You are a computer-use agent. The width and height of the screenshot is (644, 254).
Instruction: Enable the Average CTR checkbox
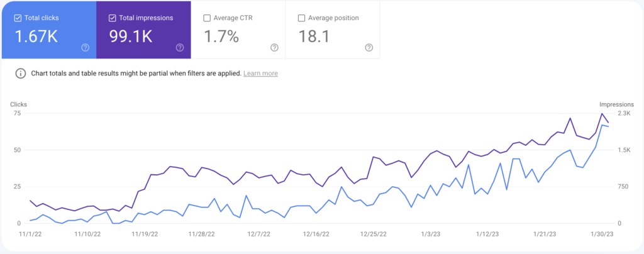pos(207,18)
